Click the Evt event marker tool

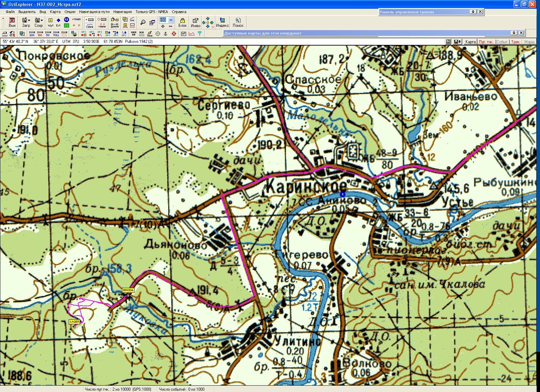58,22
